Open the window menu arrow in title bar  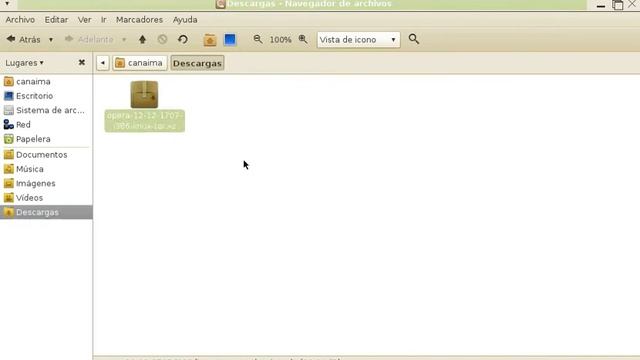tap(7, 4)
